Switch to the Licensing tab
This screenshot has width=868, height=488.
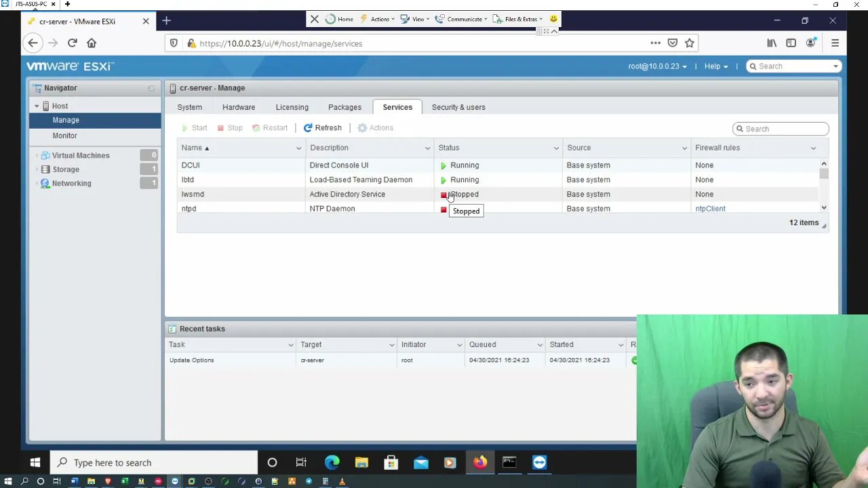[292, 107]
